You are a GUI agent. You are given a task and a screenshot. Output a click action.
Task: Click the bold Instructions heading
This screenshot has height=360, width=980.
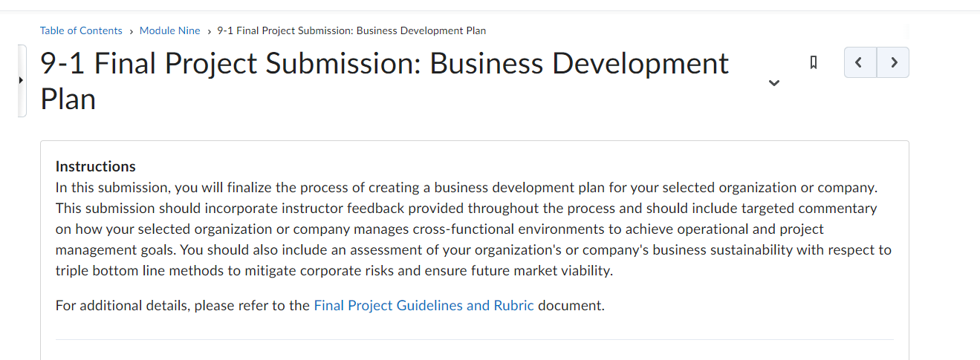click(96, 166)
